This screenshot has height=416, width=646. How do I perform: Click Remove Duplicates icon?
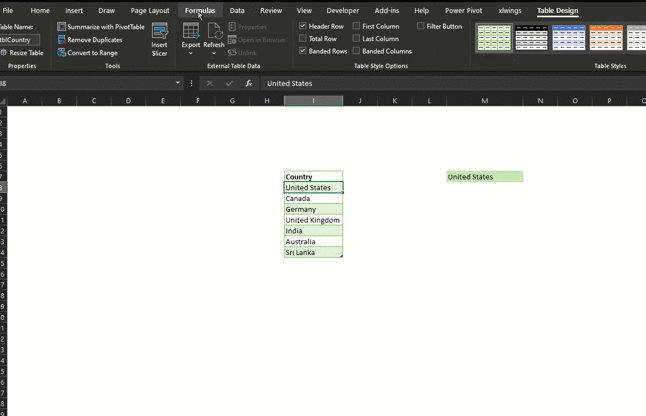pyautogui.click(x=61, y=40)
